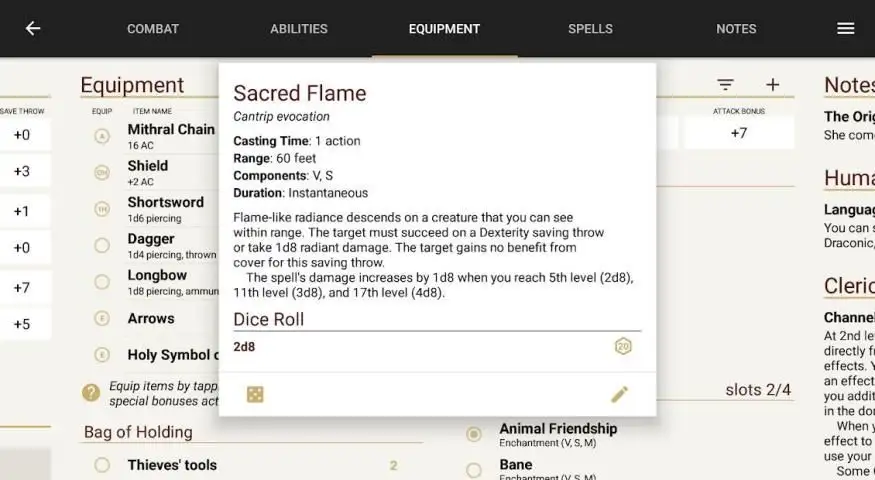Open the equipment filter options

[x=725, y=85]
